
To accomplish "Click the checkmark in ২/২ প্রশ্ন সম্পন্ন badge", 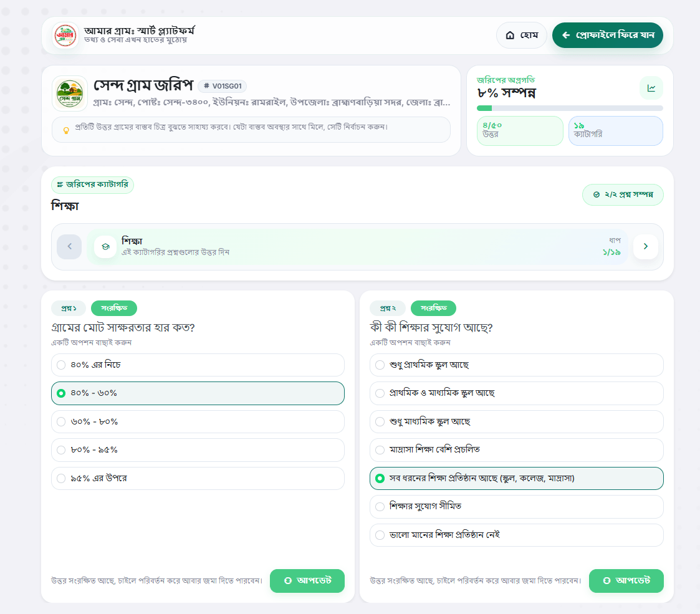I will [x=597, y=194].
